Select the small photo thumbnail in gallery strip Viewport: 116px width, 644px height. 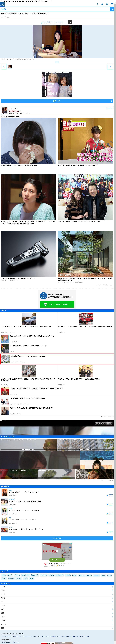[10, 67]
